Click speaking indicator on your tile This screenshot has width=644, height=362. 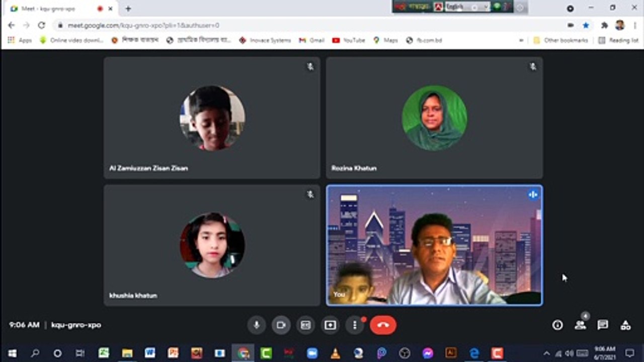coord(533,195)
